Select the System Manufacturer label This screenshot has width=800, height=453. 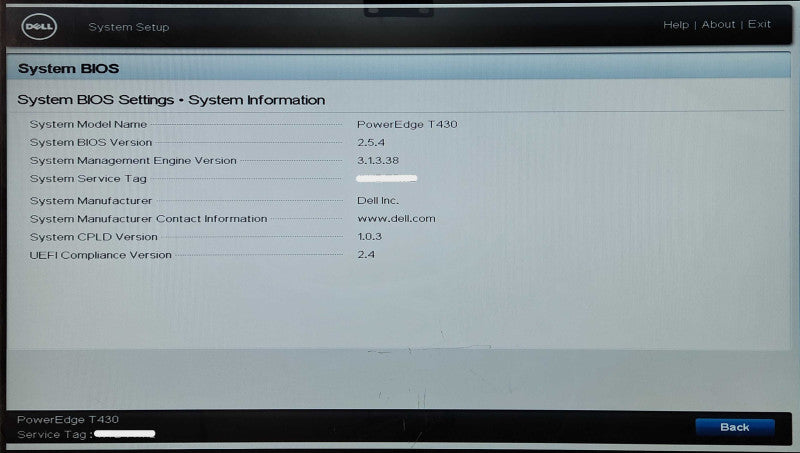click(x=91, y=200)
